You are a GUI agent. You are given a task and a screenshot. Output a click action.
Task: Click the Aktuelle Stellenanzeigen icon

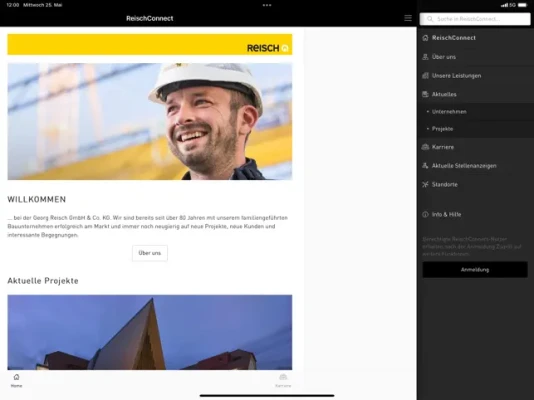click(x=425, y=166)
